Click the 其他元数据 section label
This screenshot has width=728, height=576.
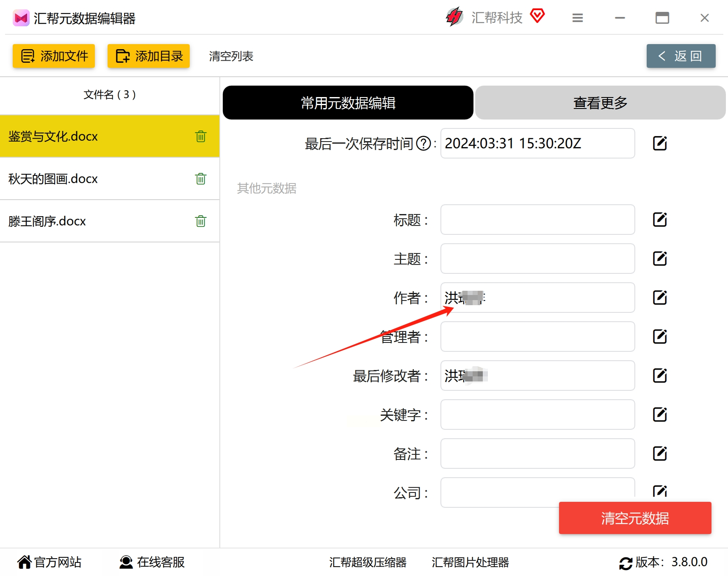267,188
